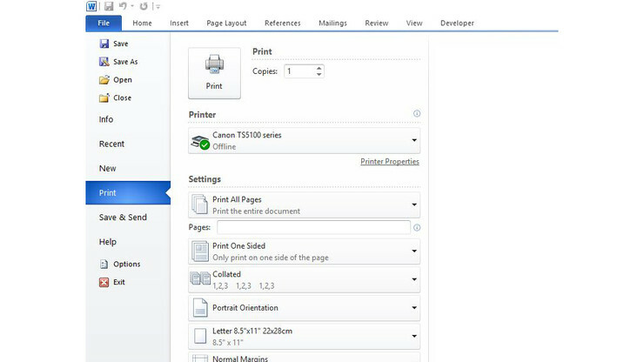Click the Save icon in Quick Access Toolbar
Screen dimensions: 644x362
(x=109, y=6)
